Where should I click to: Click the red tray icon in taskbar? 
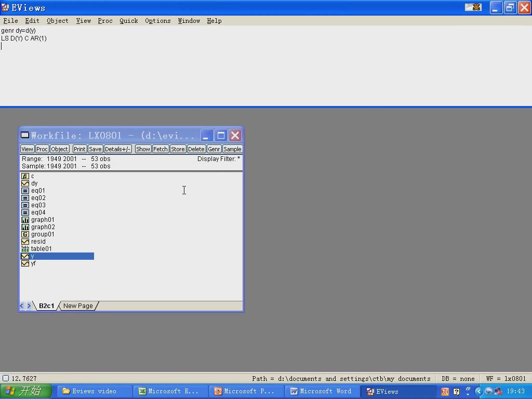click(445, 392)
